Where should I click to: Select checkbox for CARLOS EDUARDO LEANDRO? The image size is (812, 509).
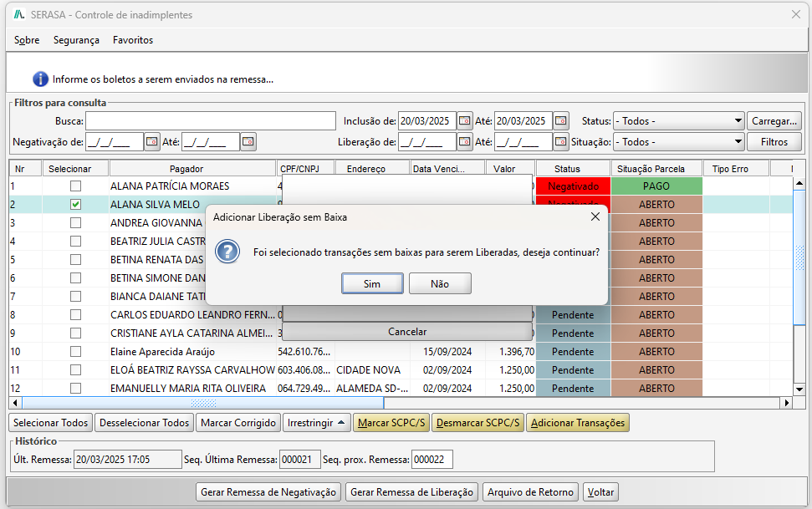coord(75,315)
